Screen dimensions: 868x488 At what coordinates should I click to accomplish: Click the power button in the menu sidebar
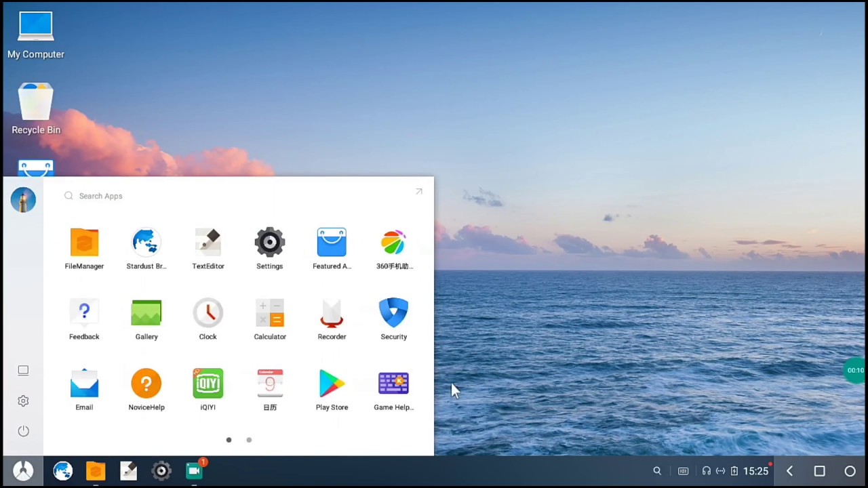23,431
